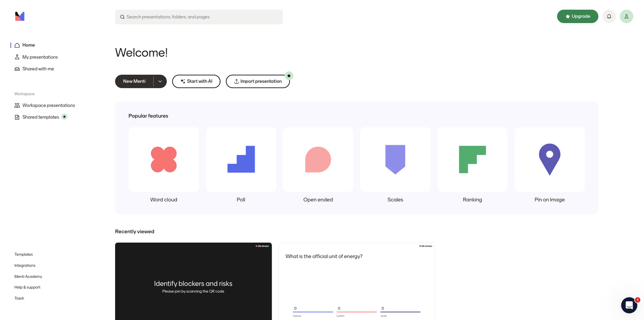Click the Ranking label text

(473, 200)
